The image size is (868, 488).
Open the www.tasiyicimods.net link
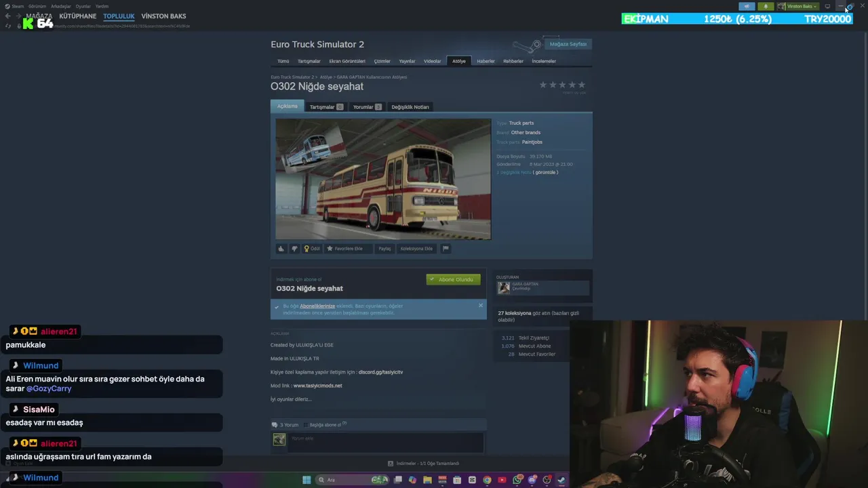pyautogui.click(x=317, y=386)
